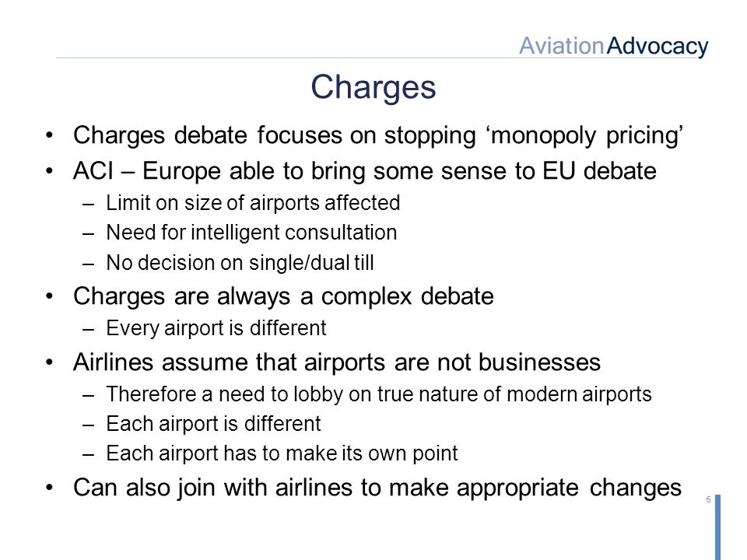This screenshot has height=560, width=747.
Task: Select 'No decision on single/dual till'
Action: click(240, 263)
